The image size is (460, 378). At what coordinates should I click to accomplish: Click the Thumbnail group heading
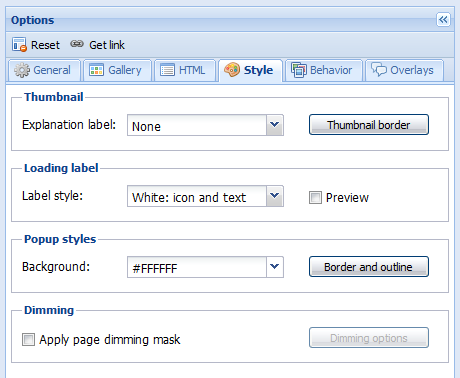pyautogui.click(x=54, y=97)
